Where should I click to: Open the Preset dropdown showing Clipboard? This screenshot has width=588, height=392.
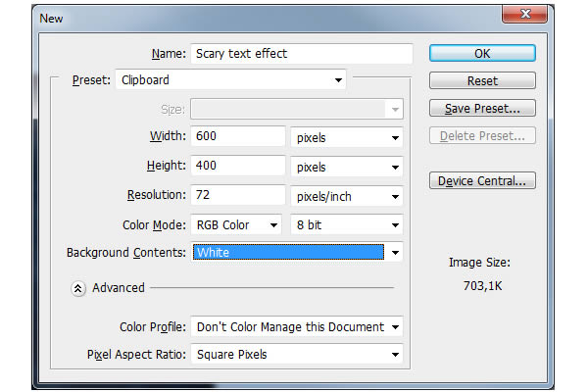point(230,80)
